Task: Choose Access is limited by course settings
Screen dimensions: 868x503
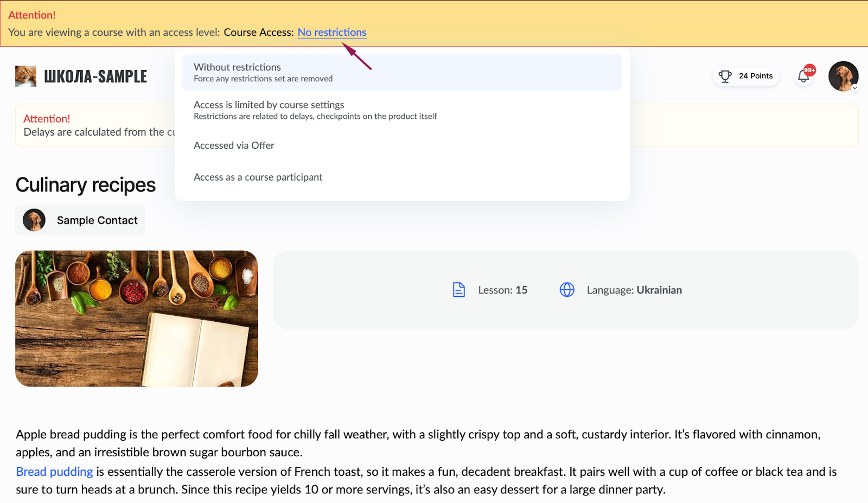Action: point(402,110)
